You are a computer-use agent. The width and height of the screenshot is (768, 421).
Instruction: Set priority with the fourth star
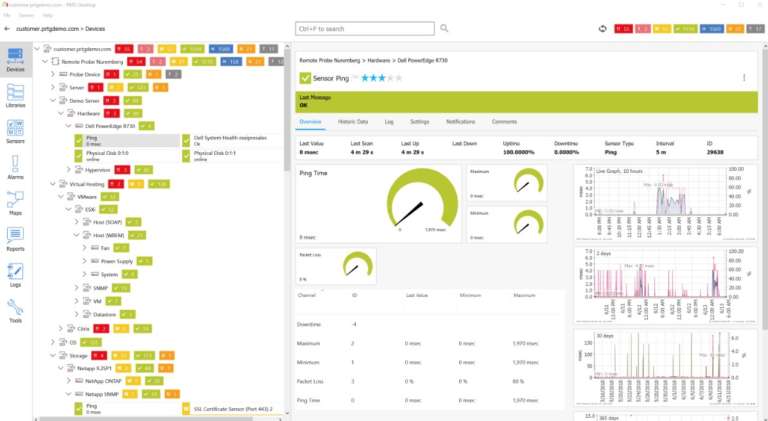[390, 78]
